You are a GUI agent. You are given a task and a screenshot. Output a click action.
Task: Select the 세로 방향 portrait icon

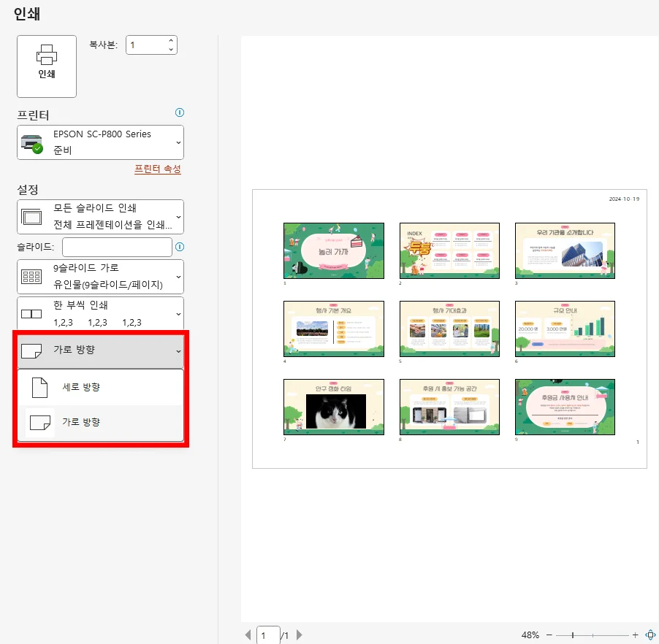point(39,388)
